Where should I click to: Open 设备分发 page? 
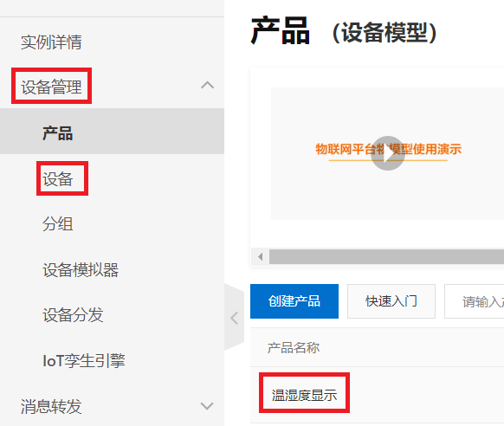tap(73, 315)
